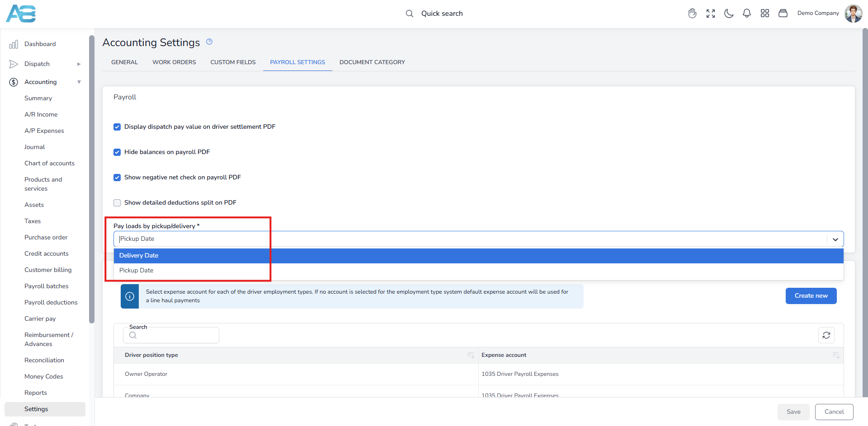Open the wallet icon in header
This screenshot has width=868, height=426.
783,14
